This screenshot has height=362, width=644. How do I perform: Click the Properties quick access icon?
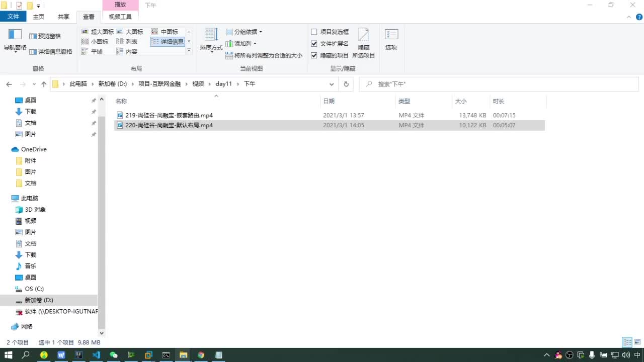[x=19, y=6]
